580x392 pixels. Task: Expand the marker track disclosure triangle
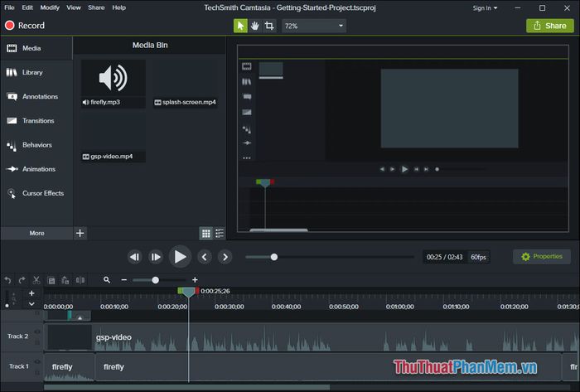(80, 317)
